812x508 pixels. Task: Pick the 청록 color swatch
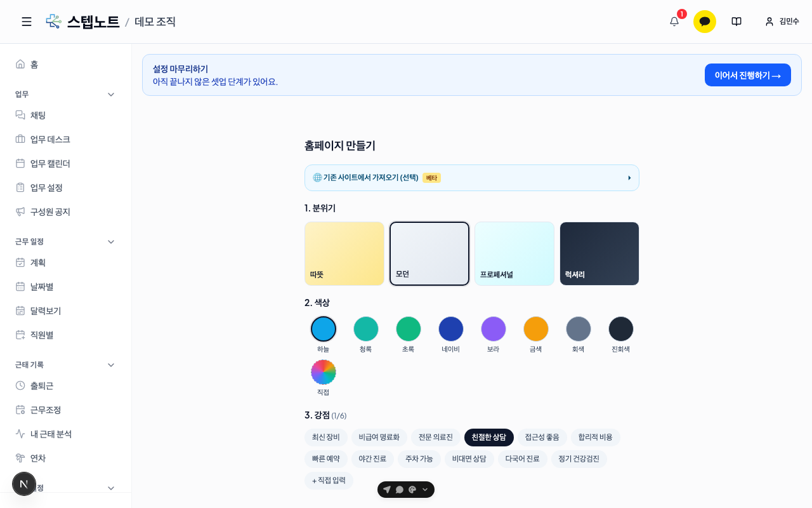366,329
